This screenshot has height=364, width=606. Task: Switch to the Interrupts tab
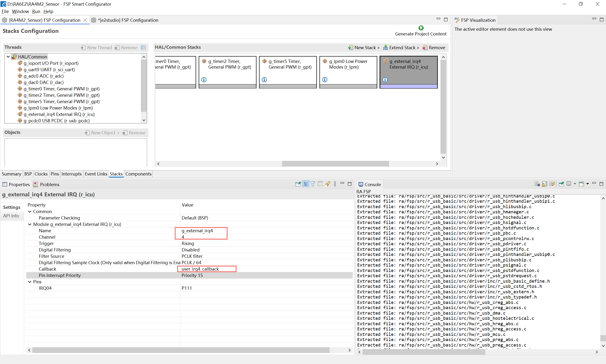coord(72,174)
